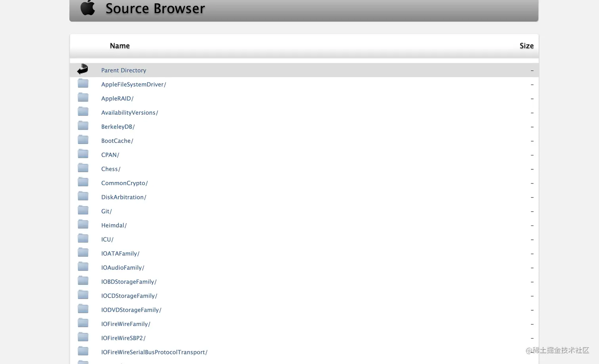Click the folder icon beside AppleRAID/

[83, 97]
